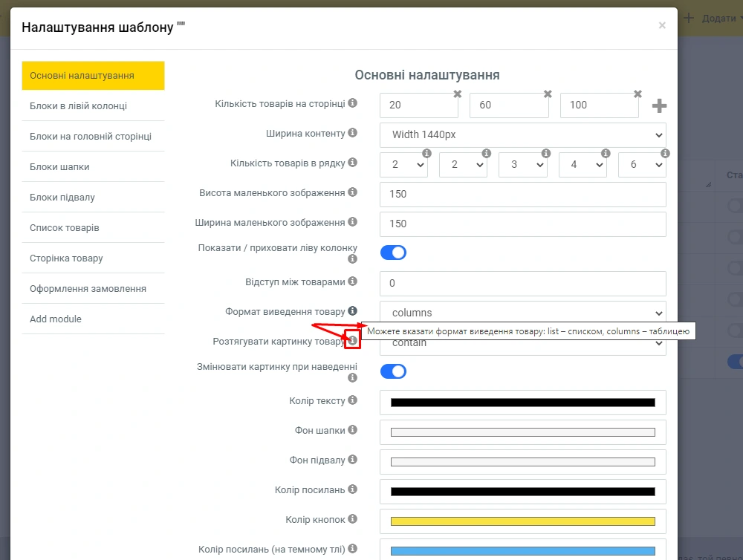The image size is (743, 560).
Task: Open the yellow Колір кнопок color swatch
Action: pyautogui.click(x=522, y=521)
